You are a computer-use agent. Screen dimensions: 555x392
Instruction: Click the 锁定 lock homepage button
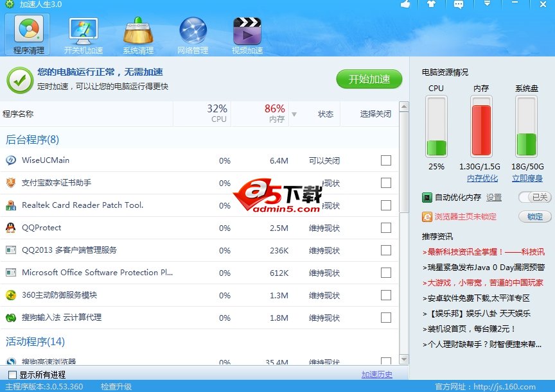pyautogui.click(x=535, y=216)
